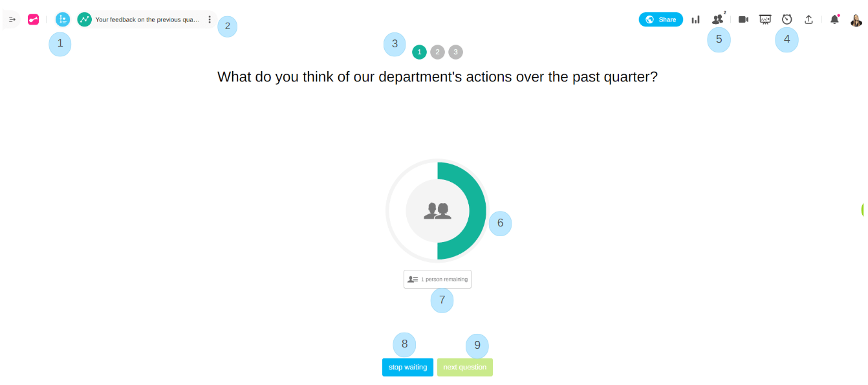Go to question 2 step
The image size is (868, 385).
click(x=437, y=52)
